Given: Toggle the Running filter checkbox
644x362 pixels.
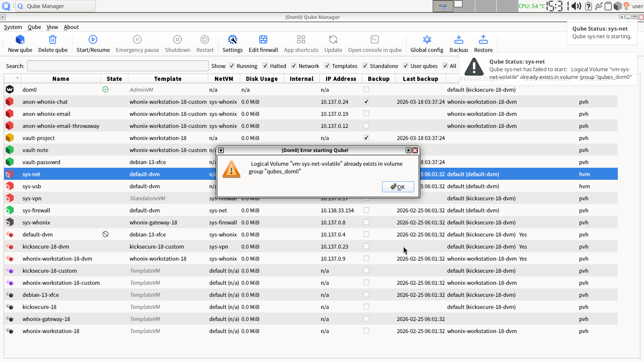Looking at the screenshot, I should pos(232,66).
